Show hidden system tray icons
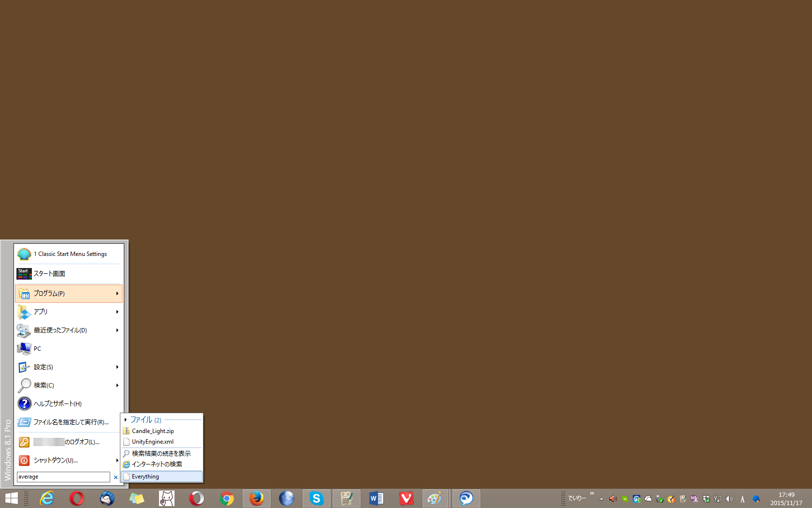 click(x=601, y=499)
